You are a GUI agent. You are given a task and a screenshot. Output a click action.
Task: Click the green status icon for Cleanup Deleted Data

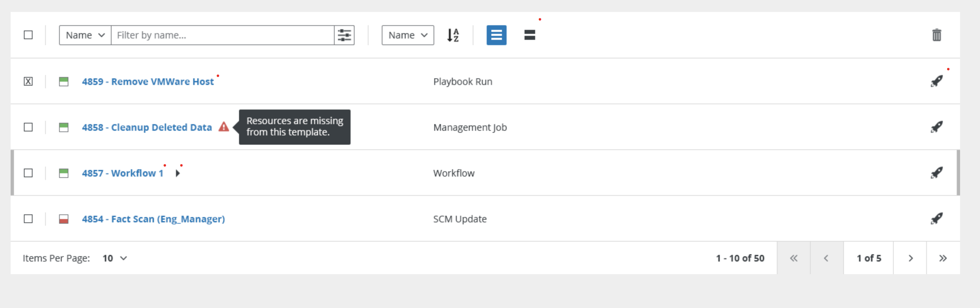point(63,127)
